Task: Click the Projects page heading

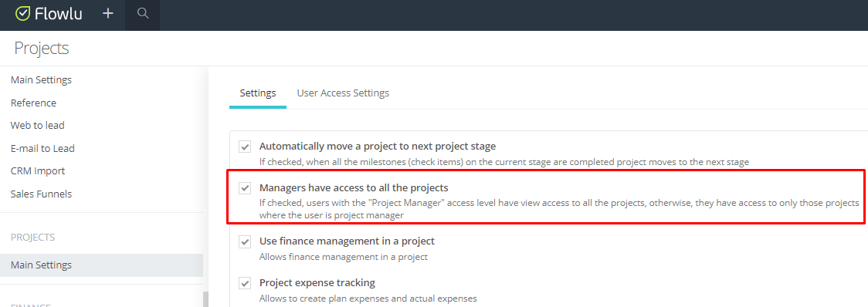Action: 42,48
